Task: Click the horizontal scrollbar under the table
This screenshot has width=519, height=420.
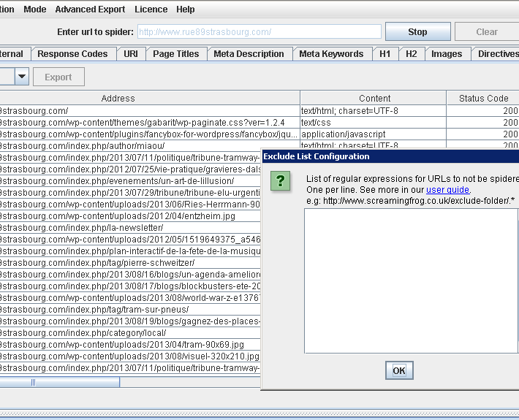Action: (x=33, y=382)
